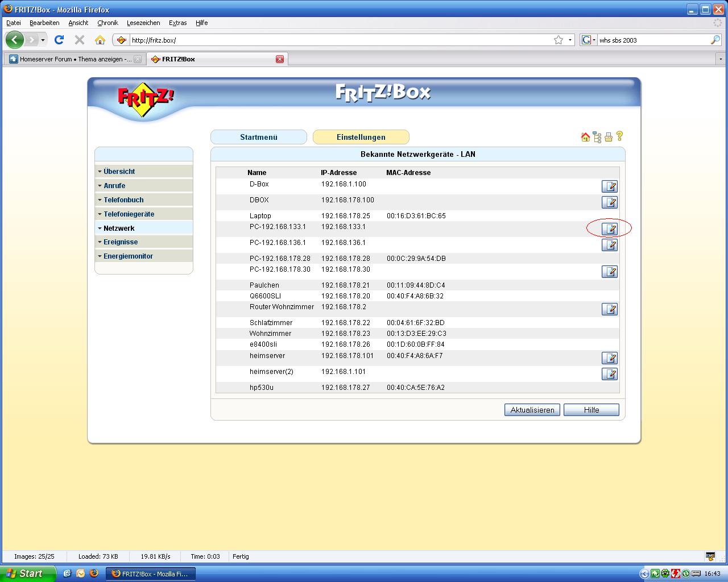The width and height of the screenshot is (728, 582).
Task: Expand the Übersicht sidebar section
Action: [119, 171]
